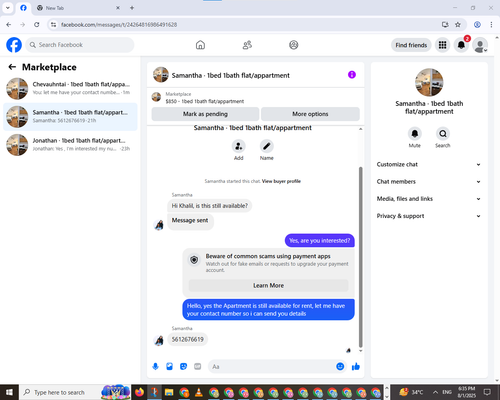500x400 pixels.
Task: Open the Home feed icon
Action: (x=200, y=45)
